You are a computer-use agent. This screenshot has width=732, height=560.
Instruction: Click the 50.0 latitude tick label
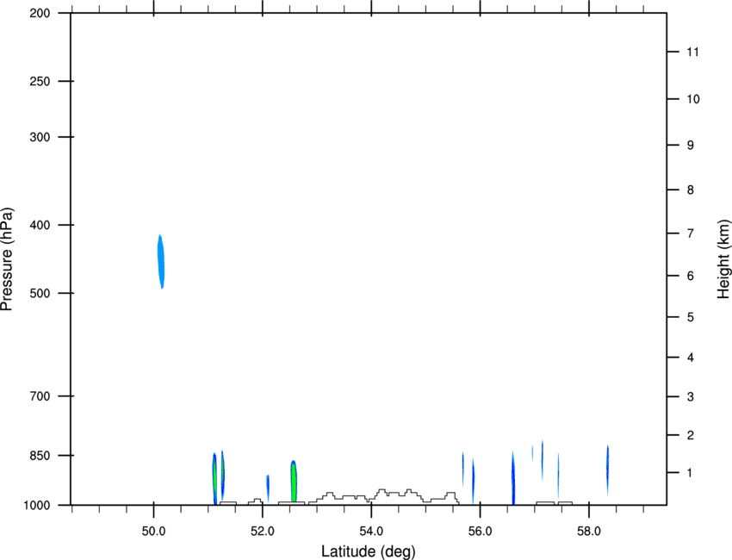point(153,532)
